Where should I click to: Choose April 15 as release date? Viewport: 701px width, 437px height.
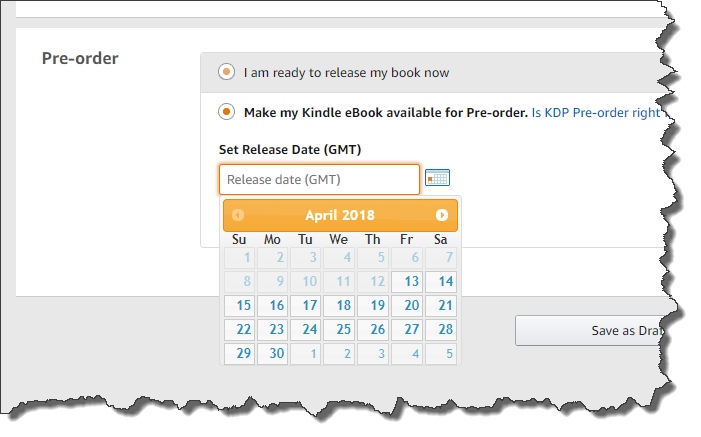(239, 305)
